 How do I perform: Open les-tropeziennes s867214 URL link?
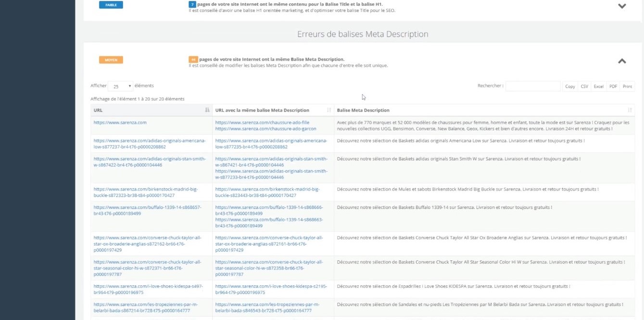pos(146,307)
